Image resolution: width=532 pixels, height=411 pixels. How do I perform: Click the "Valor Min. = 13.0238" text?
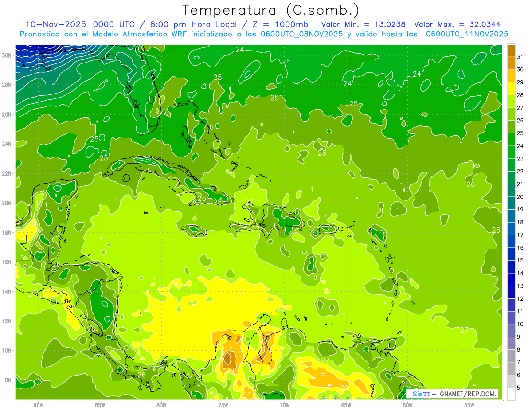pos(364,24)
